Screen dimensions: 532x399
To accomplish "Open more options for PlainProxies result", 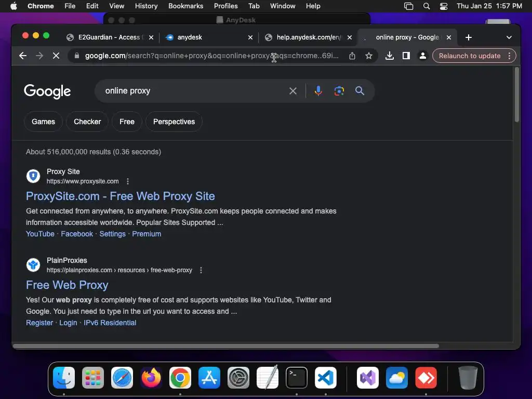I will pyautogui.click(x=201, y=270).
